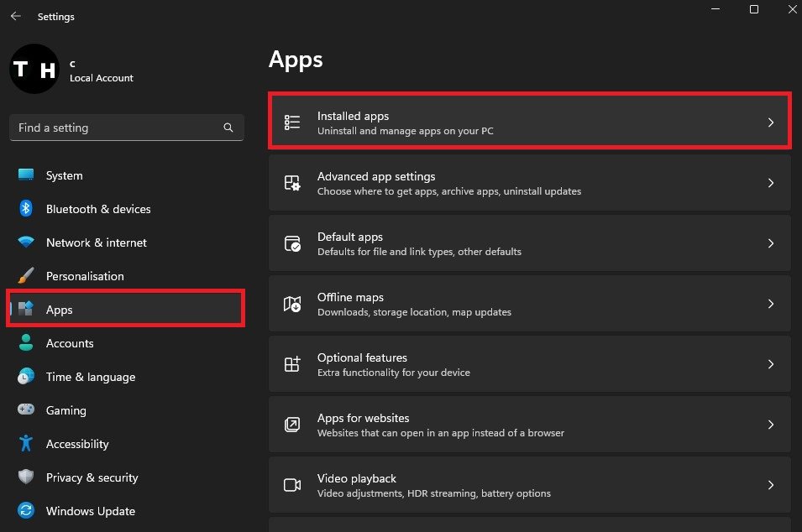The width and height of the screenshot is (802, 532).
Task: Click the Bluetooth & devices icon
Action: [26, 209]
